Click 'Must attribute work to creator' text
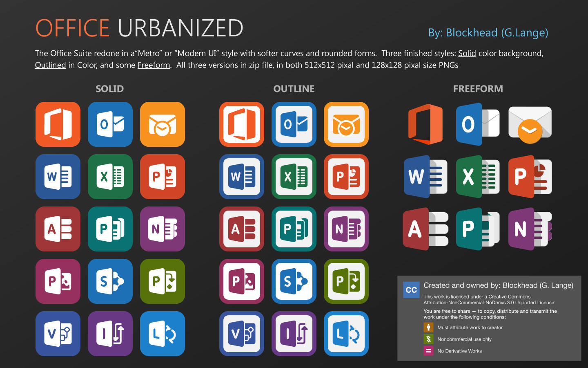 [x=470, y=328]
